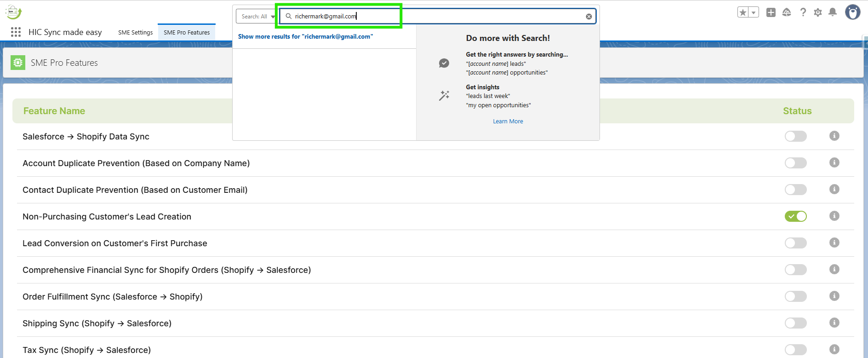868x358 pixels.
Task: Click inside the global search field
Action: tap(438, 17)
